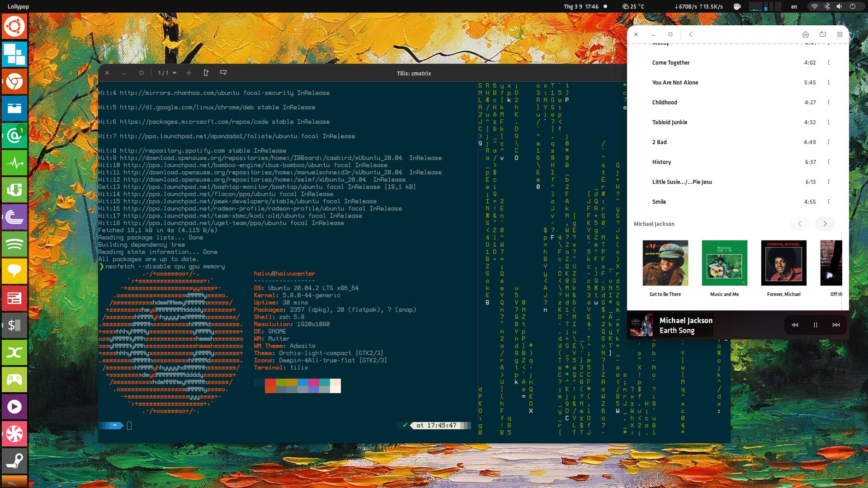
Task: Open the weather indicator showing 25 °C
Action: 633,6
